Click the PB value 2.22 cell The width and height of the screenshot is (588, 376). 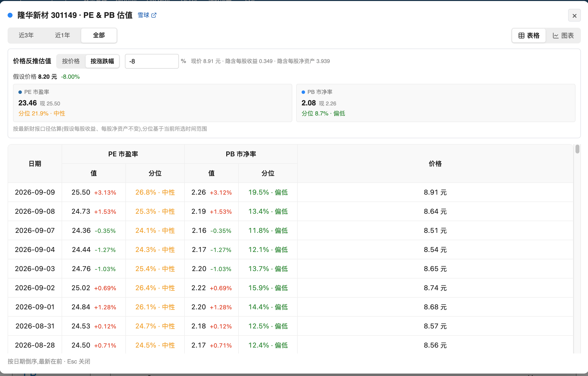tap(212, 288)
